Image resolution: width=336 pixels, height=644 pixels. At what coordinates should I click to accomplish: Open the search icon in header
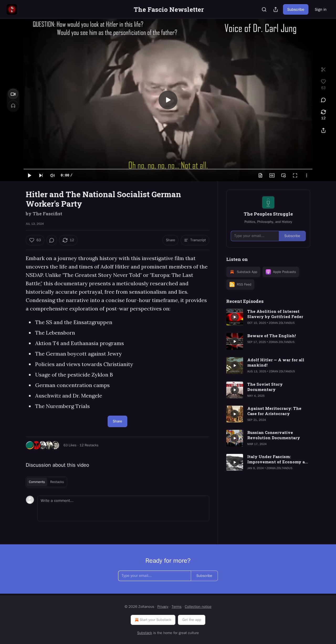[x=264, y=9]
